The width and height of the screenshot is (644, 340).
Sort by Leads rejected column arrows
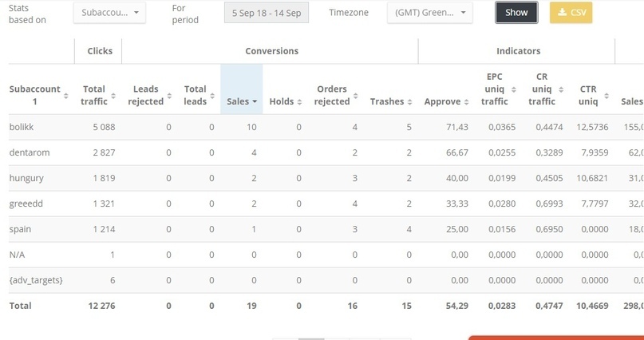[x=169, y=96]
